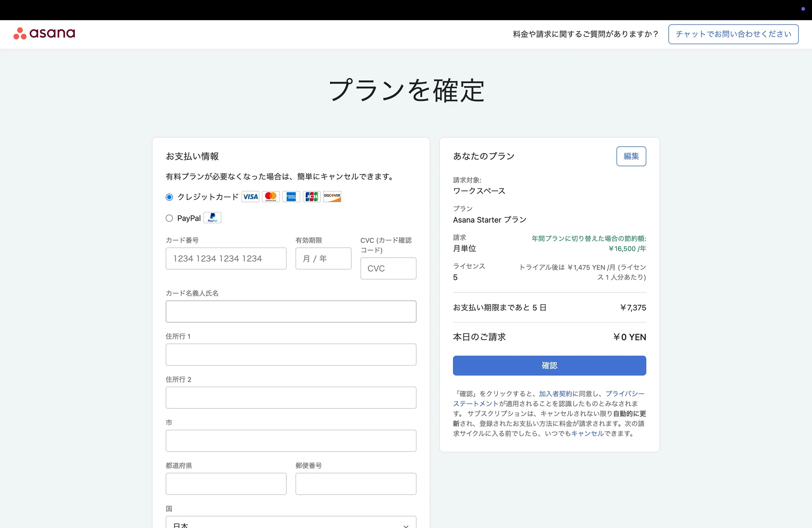812x528 pixels.
Task: Click the 月単位 billing text
Action: pyautogui.click(x=464, y=248)
